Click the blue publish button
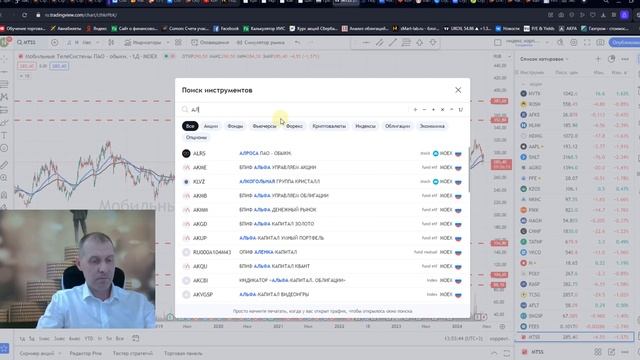This screenshot has width=640, height=360. [x=624, y=42]
